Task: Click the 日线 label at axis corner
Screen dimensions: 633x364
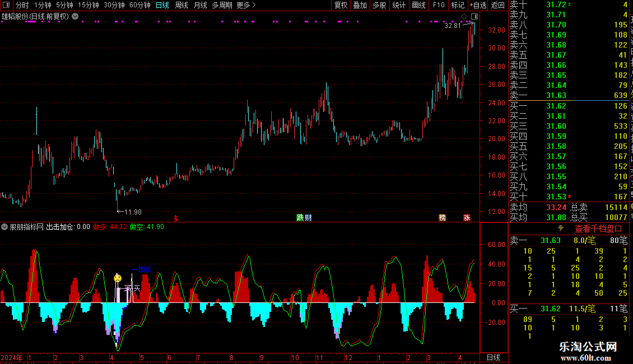Action: (494, 358)
